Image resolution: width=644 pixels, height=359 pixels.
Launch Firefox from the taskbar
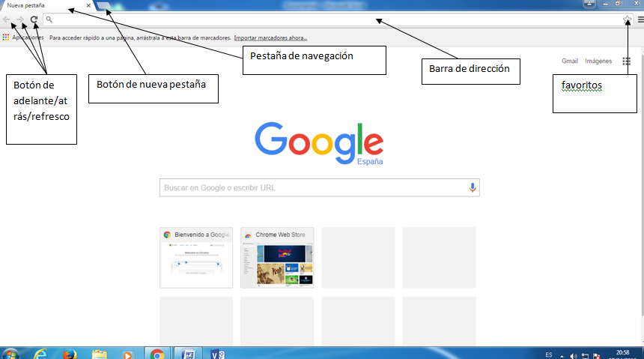[x=70, y=354]
